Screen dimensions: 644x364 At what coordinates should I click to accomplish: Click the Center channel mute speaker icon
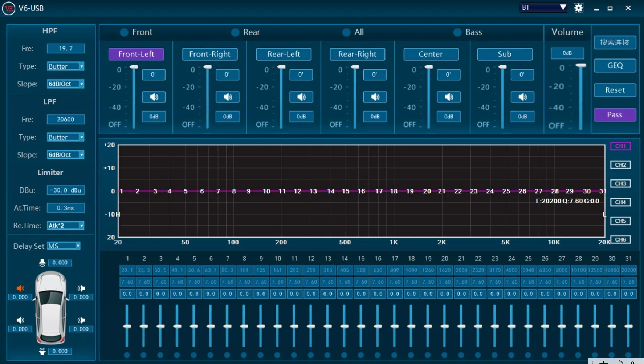pyautogui.click(x=449, y=97)
